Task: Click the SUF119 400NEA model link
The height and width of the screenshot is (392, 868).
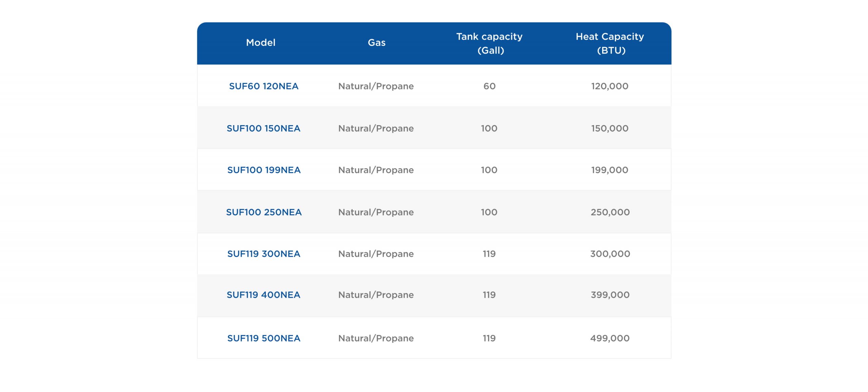Action: pos(263,295)
